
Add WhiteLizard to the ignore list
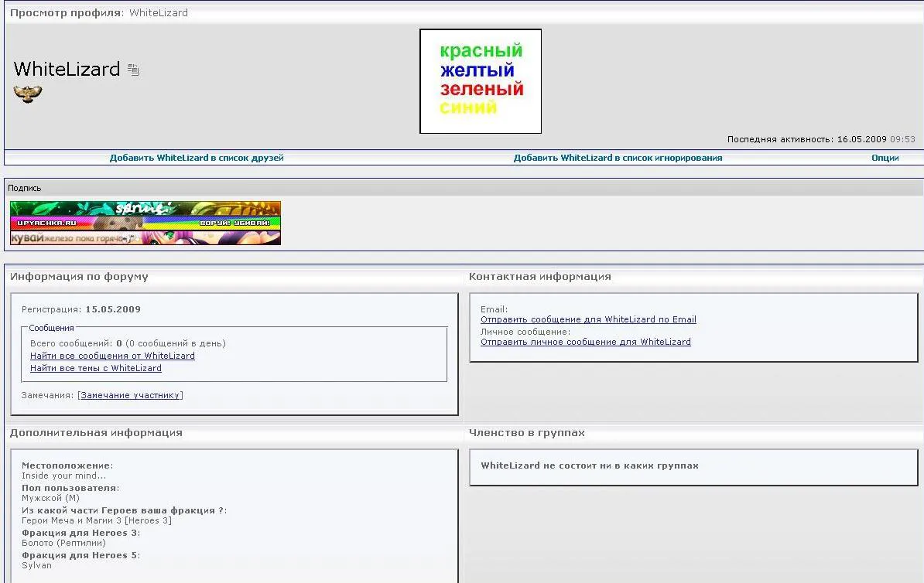coord(618,158)
